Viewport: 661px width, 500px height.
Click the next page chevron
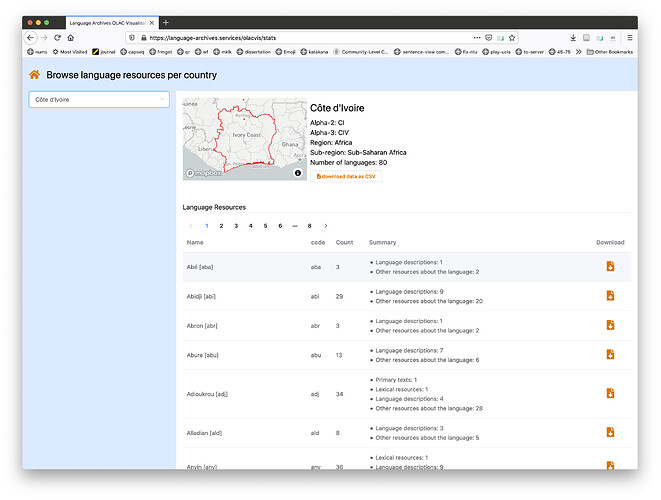tap(325, 226)
